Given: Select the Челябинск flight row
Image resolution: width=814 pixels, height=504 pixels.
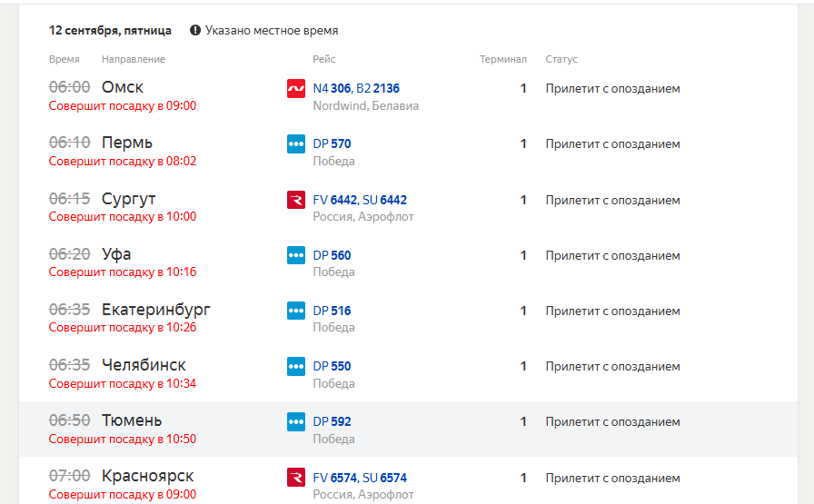Looking at the screenshot, I should [x=408, y=374].
